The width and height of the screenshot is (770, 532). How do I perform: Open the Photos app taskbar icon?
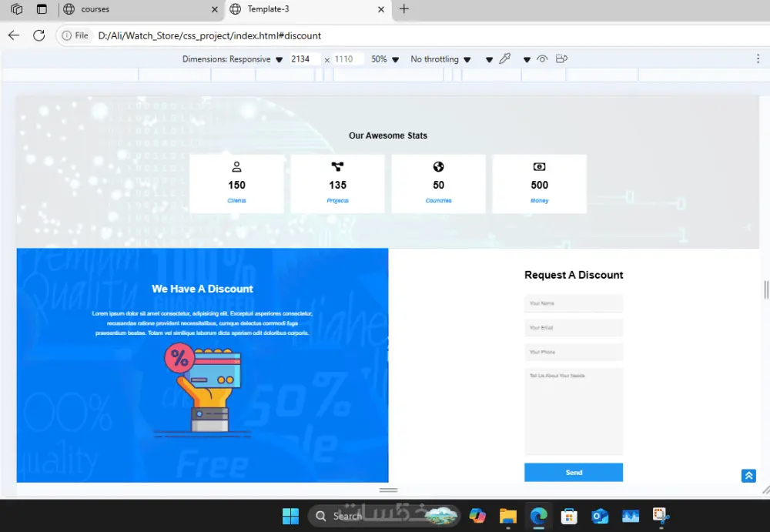coord(631,516)
